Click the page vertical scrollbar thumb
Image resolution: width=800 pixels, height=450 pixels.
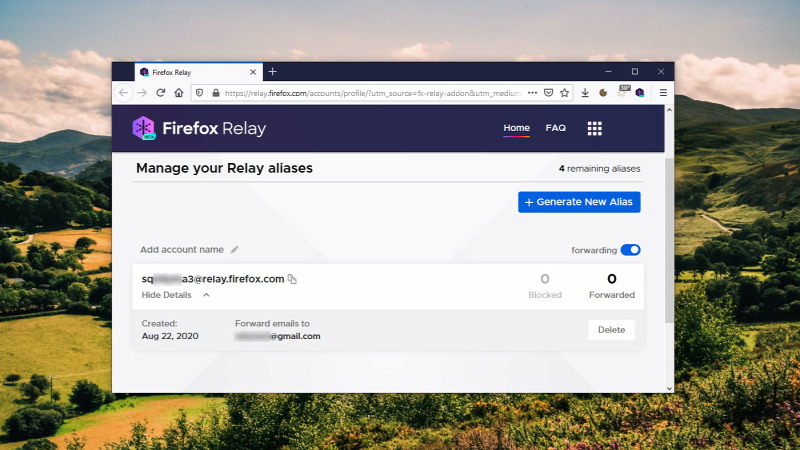(669, 240)
